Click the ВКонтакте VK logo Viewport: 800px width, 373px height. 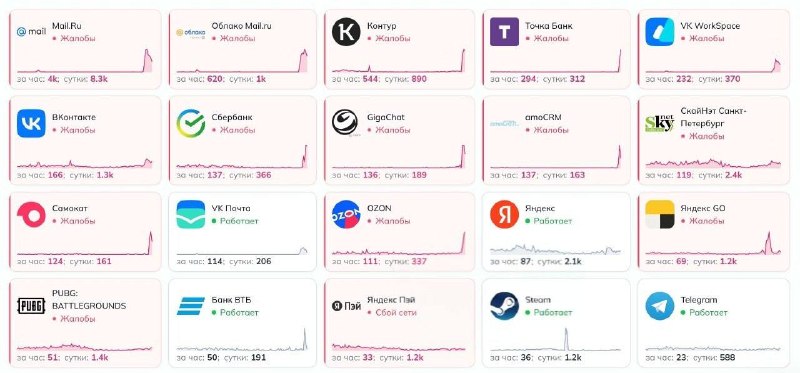click(31, 123)
